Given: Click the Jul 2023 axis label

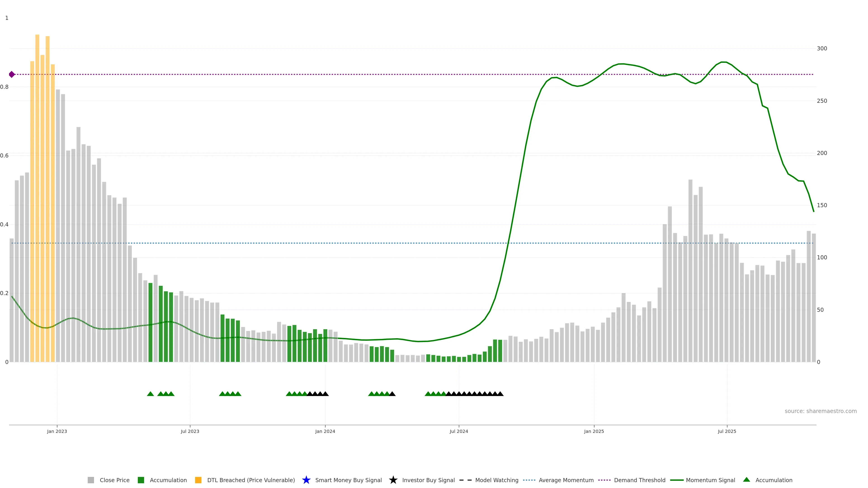Looking at the screenshot, I should [190, 431].
